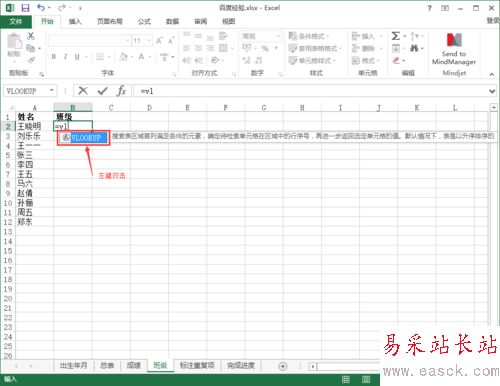Click the Wrap Text icon

pyautogui.click(x=223, y=36)
